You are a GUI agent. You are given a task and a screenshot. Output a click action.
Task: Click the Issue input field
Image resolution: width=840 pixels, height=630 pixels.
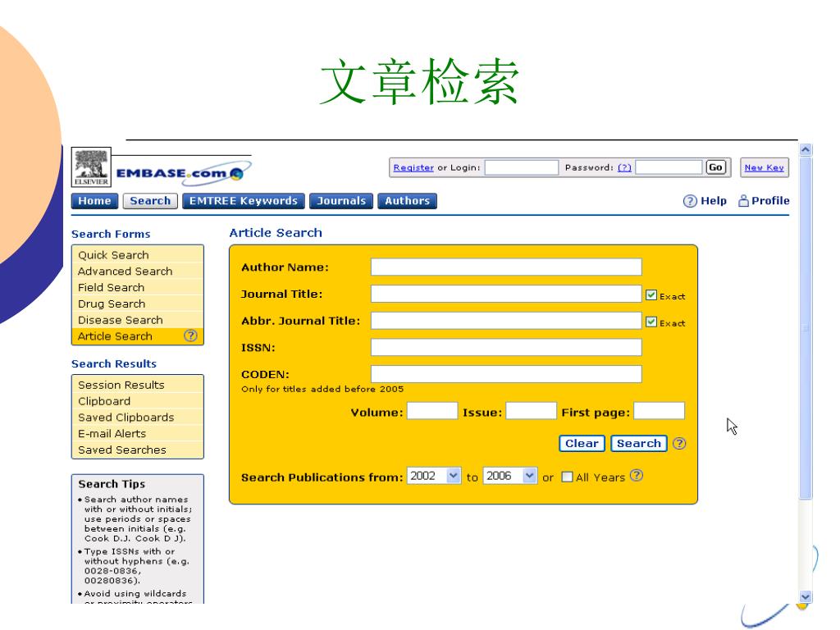tap(532, 411)
